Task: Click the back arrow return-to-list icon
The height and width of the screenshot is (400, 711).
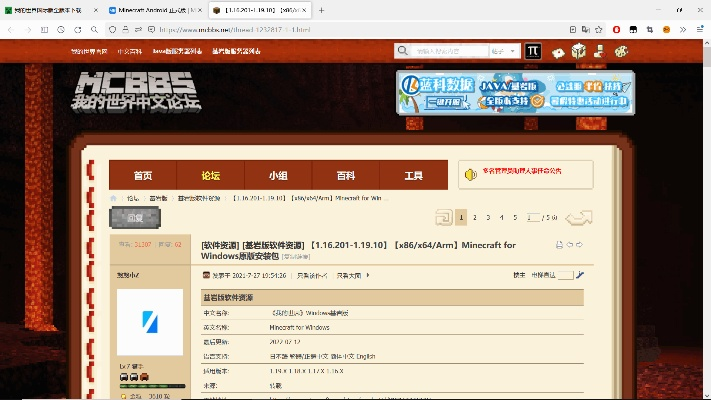Action: [x=579, y=218]
